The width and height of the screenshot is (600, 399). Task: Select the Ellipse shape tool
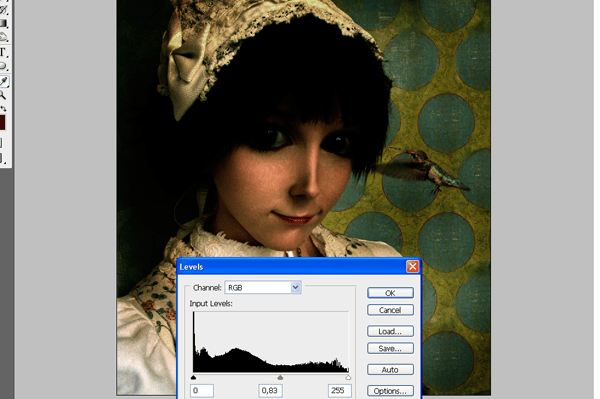tap(3, 66)
